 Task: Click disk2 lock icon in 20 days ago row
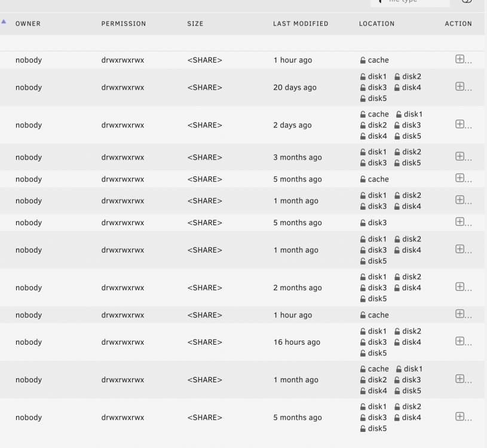(397, 76)
